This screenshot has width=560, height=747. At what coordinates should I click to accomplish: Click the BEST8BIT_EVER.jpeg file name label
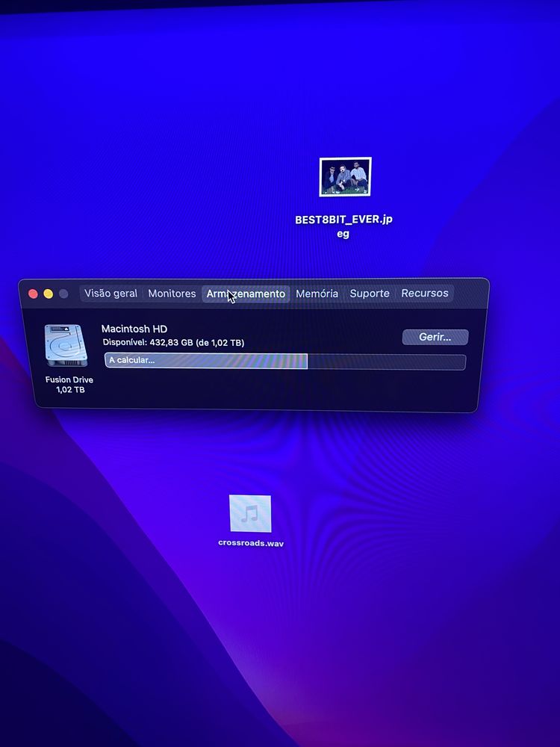(343, 226)
